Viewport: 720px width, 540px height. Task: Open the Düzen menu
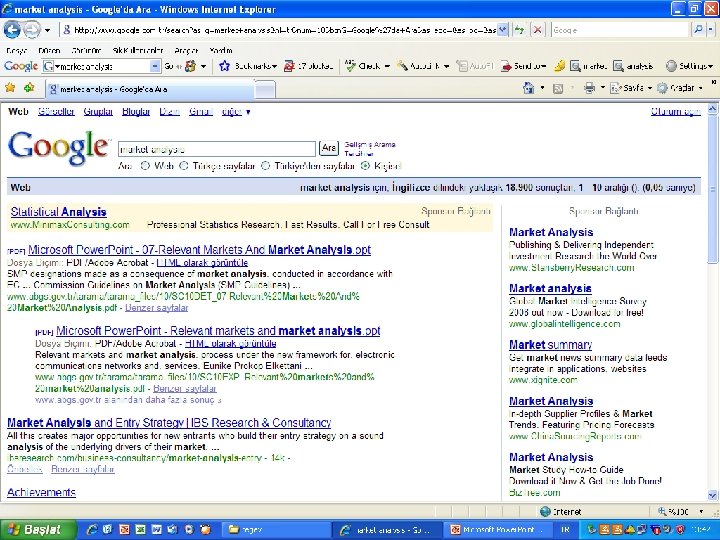click(x=49, y=51)
